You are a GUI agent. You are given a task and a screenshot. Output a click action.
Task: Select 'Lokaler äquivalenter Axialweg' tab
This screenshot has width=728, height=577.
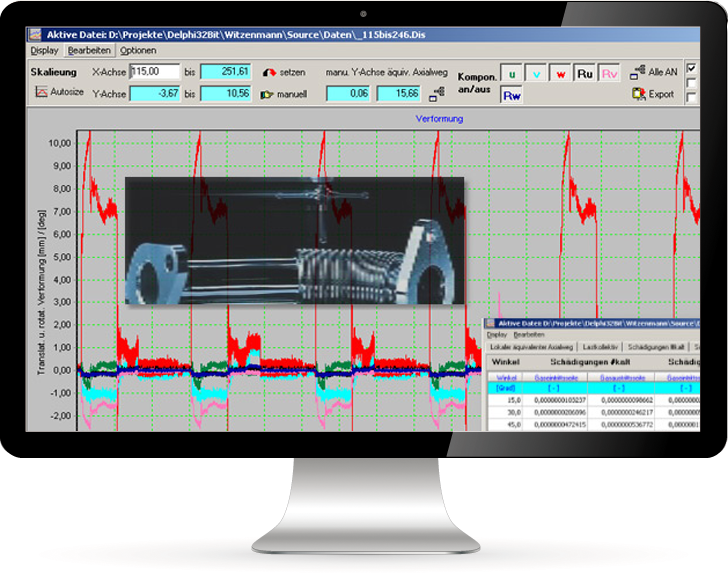[x=530, y=346]
